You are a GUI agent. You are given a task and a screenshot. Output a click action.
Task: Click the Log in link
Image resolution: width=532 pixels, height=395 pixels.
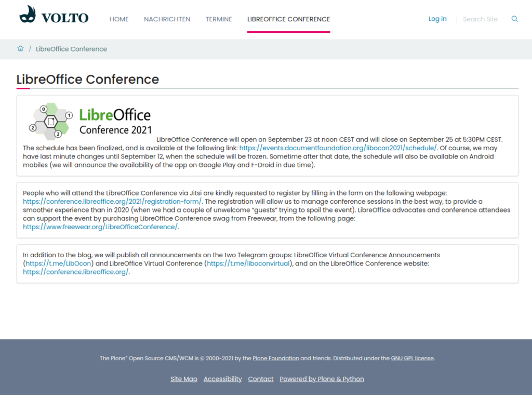(x=437, y=19)
